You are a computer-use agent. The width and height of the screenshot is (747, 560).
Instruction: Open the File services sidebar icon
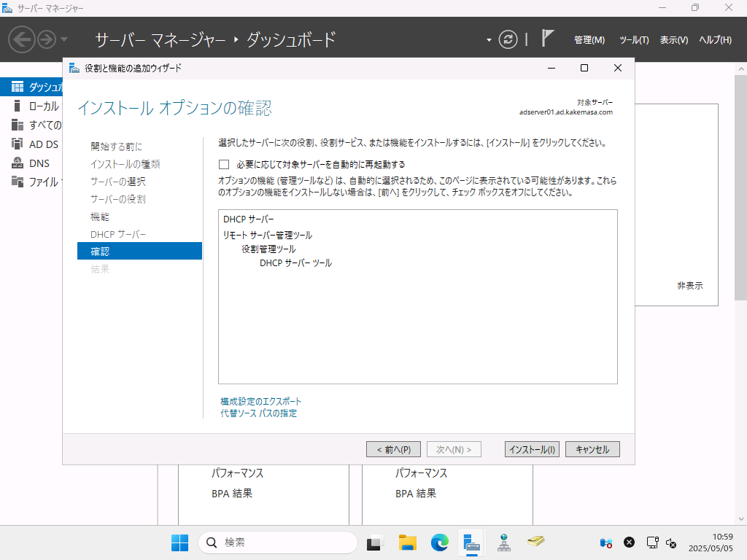point(18,182)
